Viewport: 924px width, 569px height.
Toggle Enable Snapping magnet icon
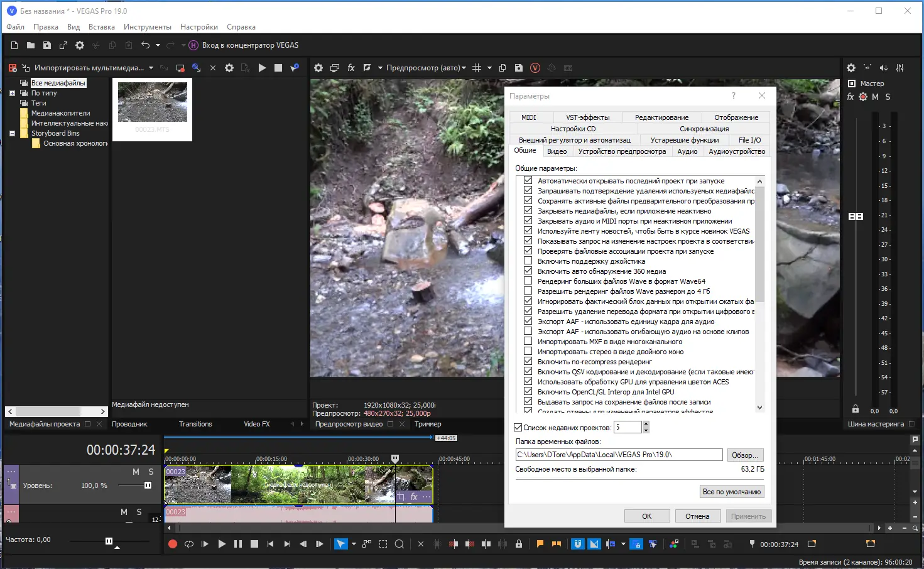(577, 544)
